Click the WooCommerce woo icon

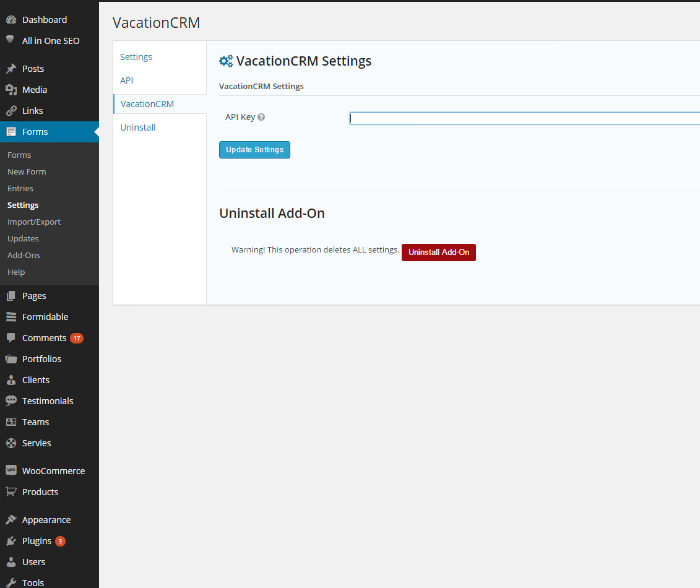(x=11, y=470)
